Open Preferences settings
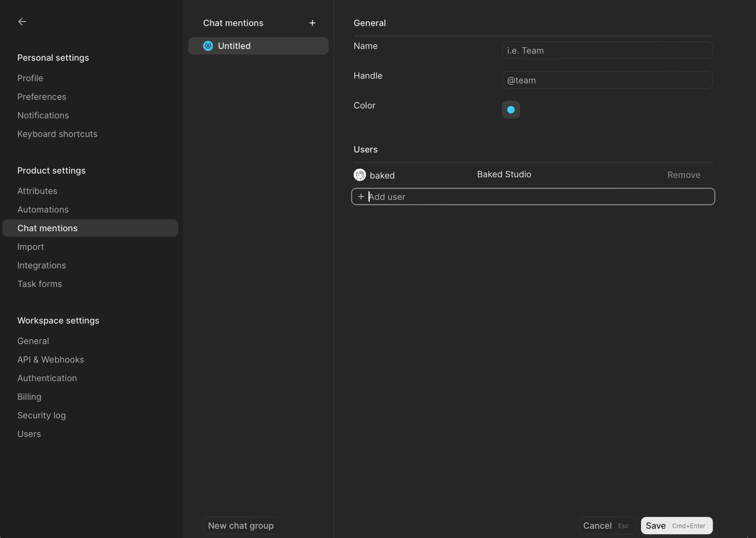 [42, 97]
